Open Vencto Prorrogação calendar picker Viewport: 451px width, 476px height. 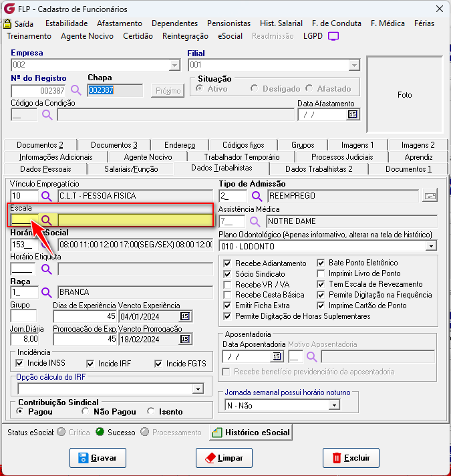pos(185,339)
